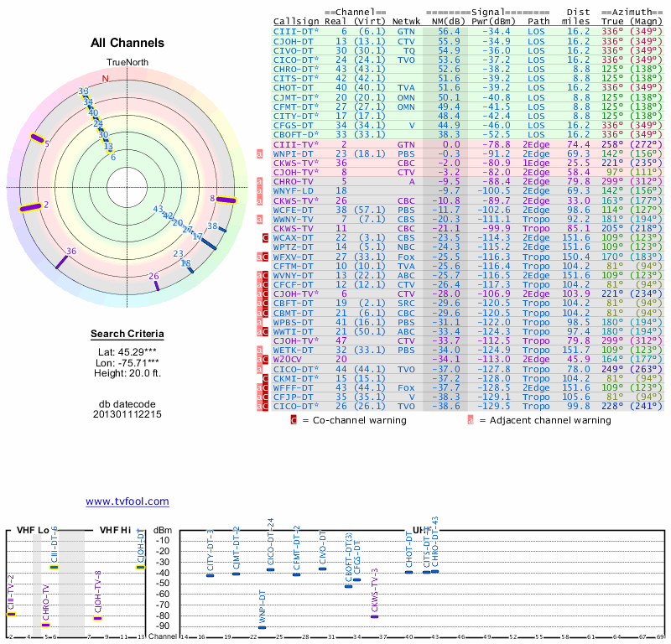Select channel 8 marker on the radar plot
The image size is (671, 644).
point(226,200)
